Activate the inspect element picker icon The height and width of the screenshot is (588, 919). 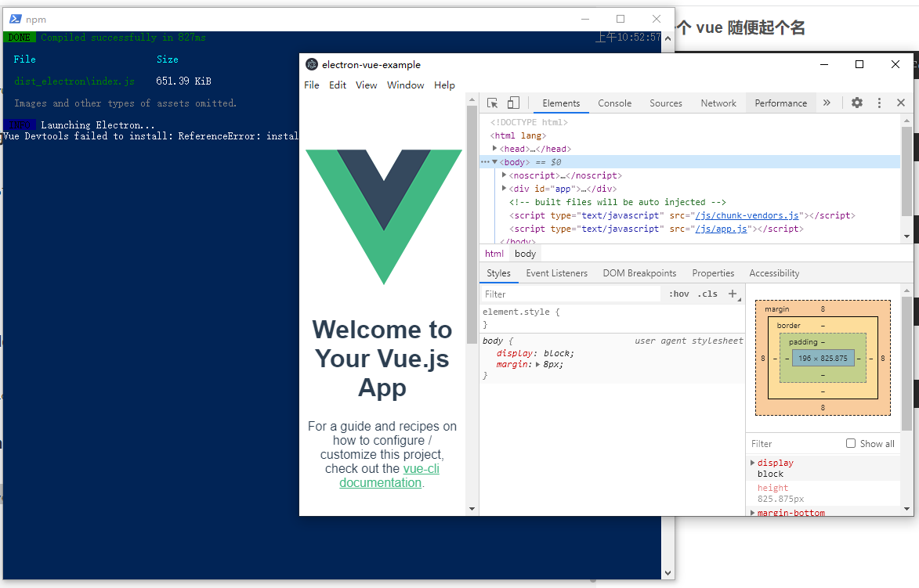(492, 103)
